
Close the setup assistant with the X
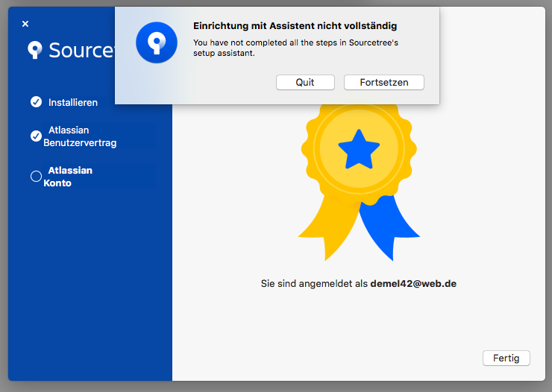pyautogui.click(x=25, y=24)
